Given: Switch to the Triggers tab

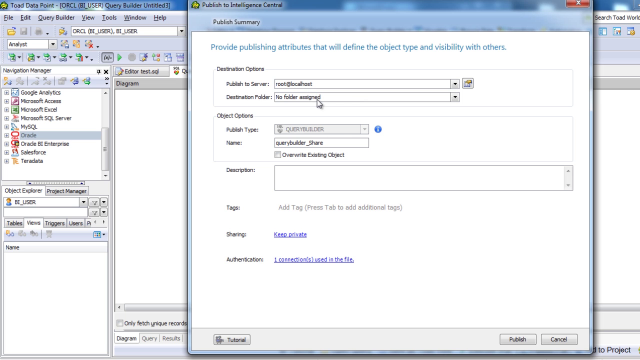Looking at the screenshot, I should pyautogui.click(x=55, y=223).
